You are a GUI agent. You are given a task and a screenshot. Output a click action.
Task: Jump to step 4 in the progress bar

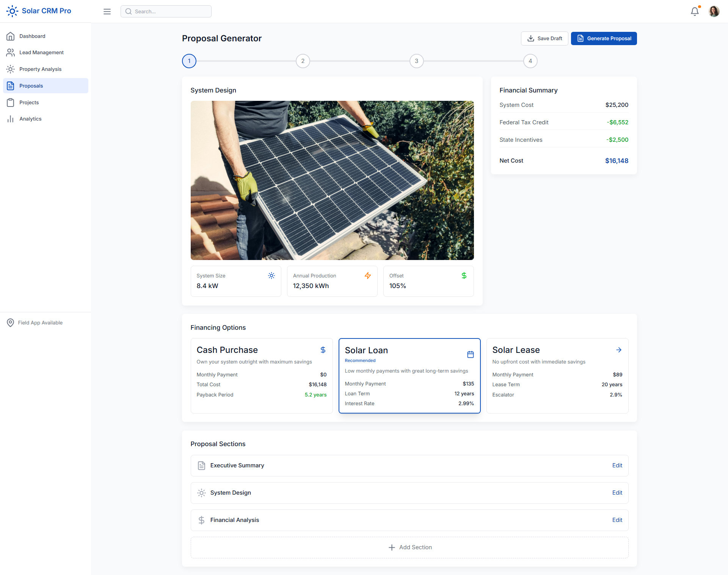[530, 61]
